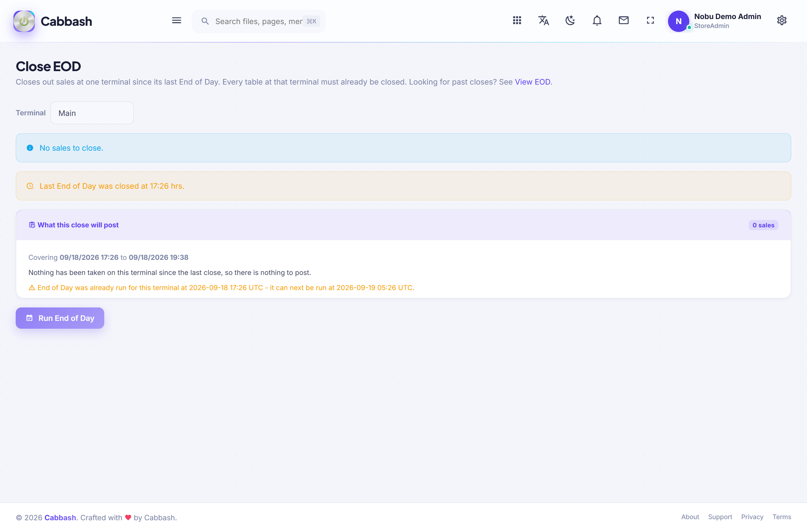Toggle fullscreen mode icon
The width and height of the screenshot is (807, 532).
pyautogui.click(x=650, y=20)
